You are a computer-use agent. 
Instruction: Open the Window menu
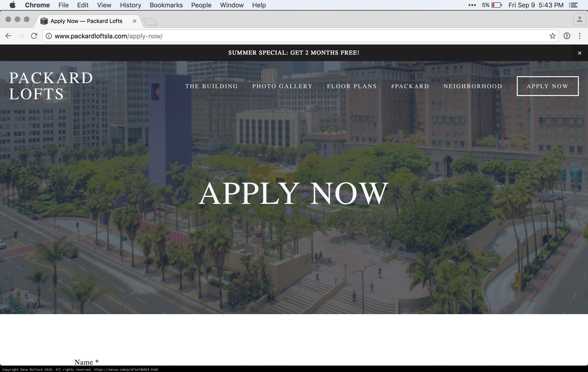point(232,5)
